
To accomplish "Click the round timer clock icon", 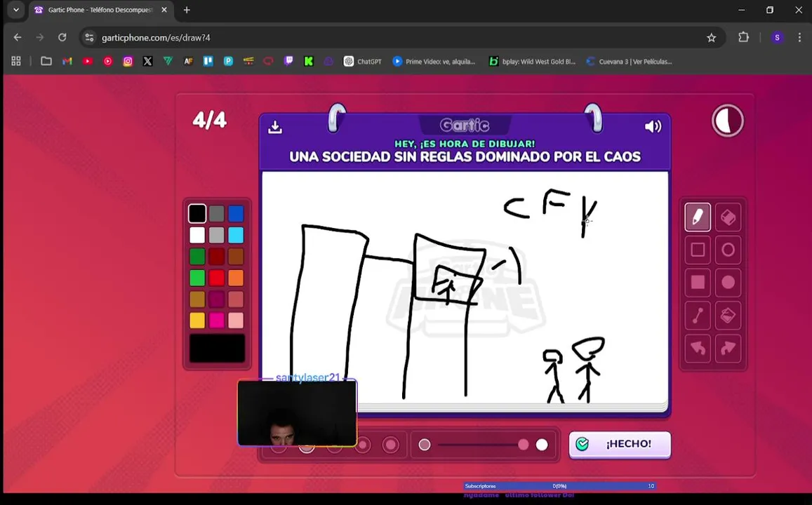I will click(728, 121).
